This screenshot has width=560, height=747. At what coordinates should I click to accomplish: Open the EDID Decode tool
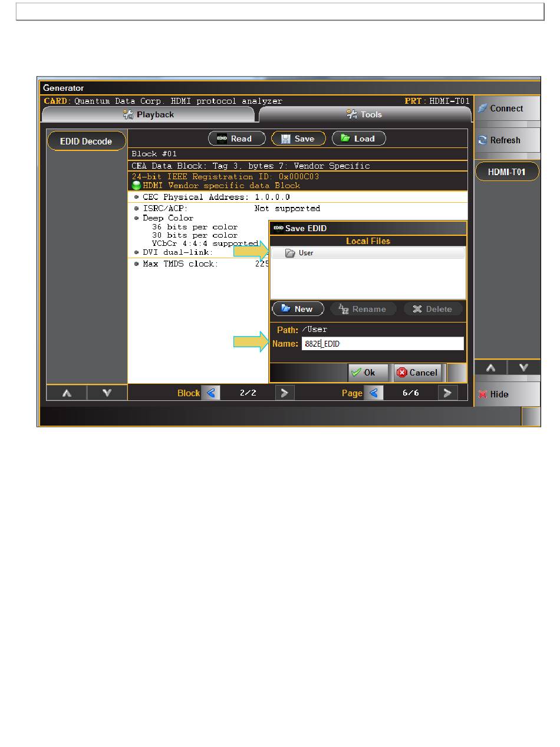[87, 141]
